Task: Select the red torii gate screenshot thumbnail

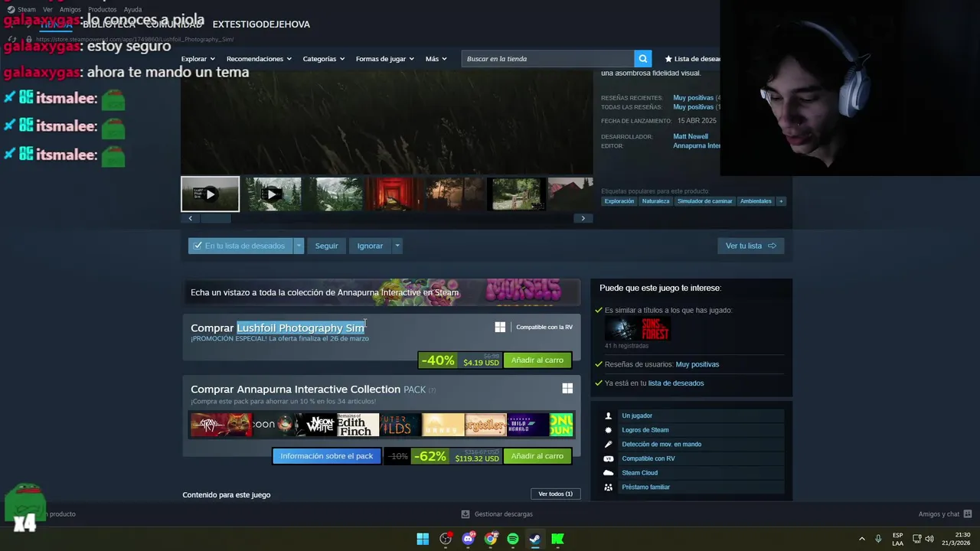Action: (395, 194)
